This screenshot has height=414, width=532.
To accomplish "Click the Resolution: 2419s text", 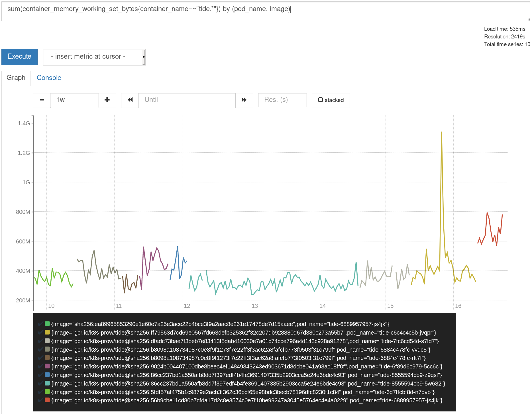I will tap(504, 37).
